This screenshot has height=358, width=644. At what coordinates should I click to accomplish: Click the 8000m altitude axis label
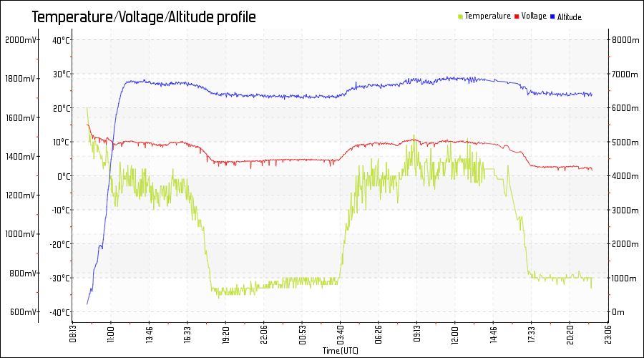tap(625, 40)
